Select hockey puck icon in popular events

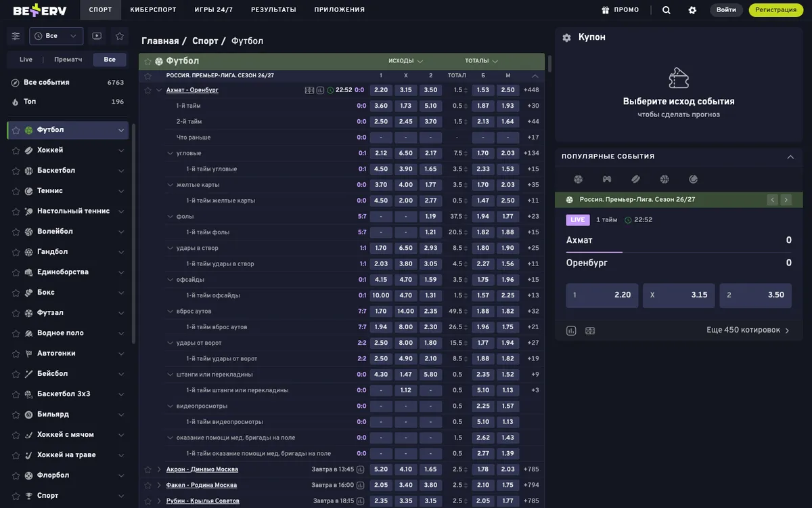[x=635, y=179]
